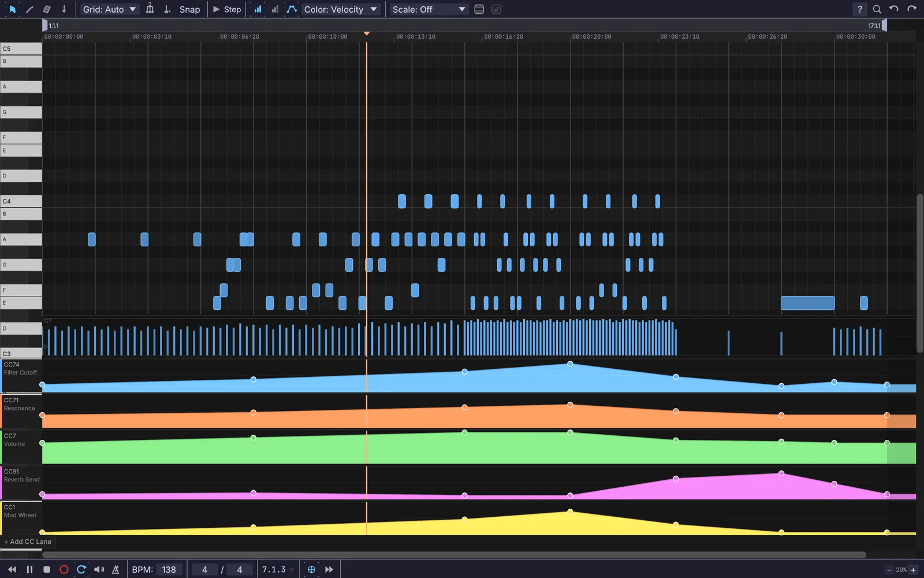Show the blue velocity bars lane
The image size is (924, 578).
[x=258, y=9]
